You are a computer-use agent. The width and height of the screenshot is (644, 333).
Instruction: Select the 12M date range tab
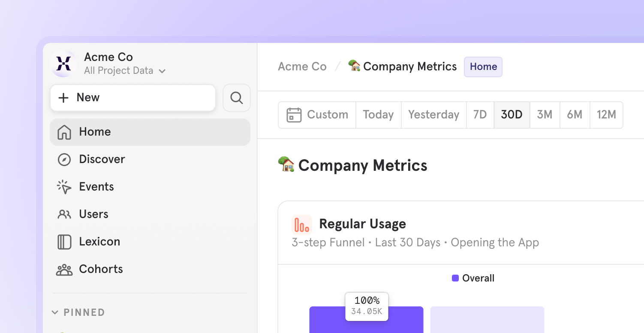606,115
